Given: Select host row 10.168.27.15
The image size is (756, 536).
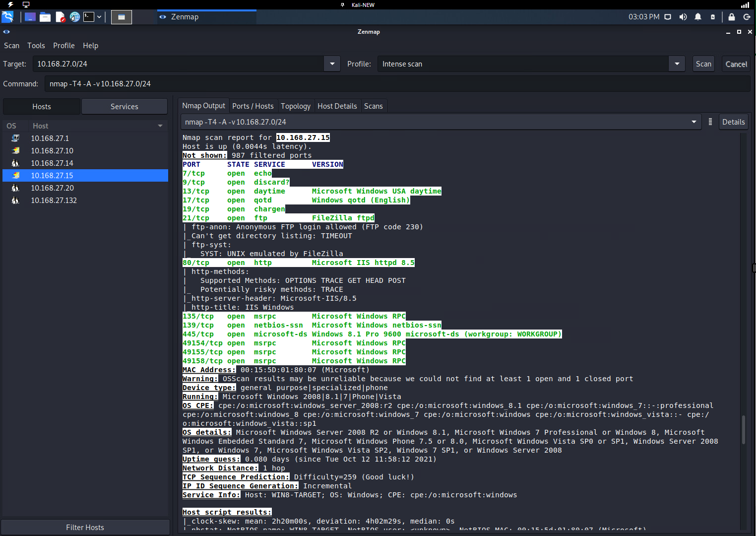Looking at the screenshot, I should pos(85,176).
